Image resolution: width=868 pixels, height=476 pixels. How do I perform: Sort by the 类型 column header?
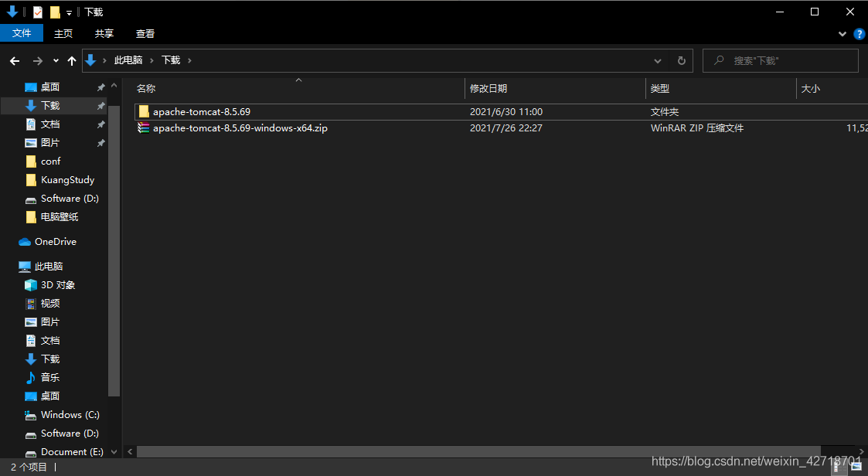660,89
